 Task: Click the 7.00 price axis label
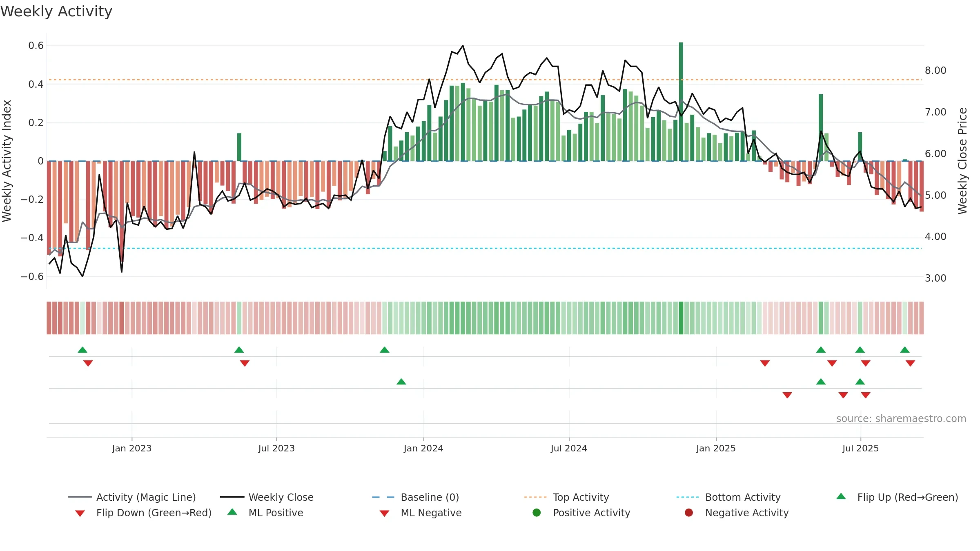pos(935,112)
